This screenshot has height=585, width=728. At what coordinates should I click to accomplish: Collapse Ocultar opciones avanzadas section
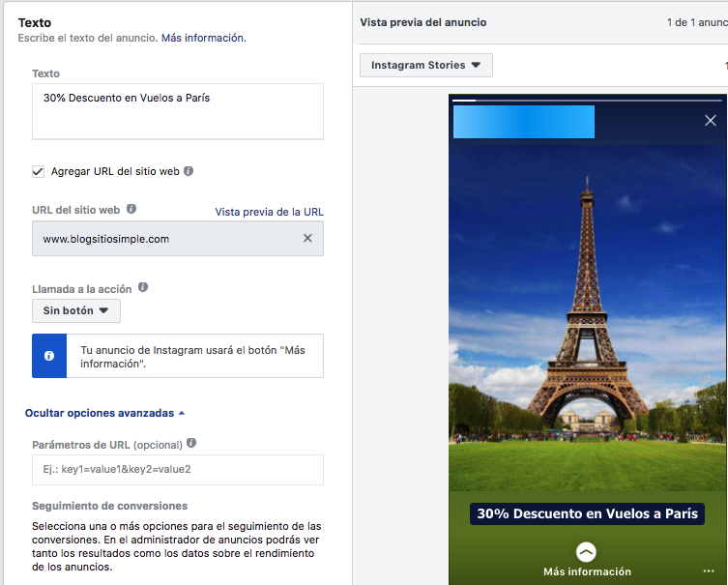coord(105,413)
